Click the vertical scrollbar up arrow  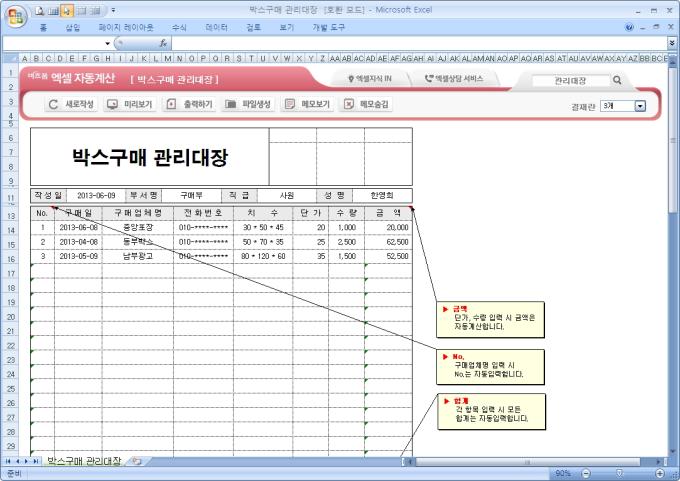(x=673, y=63)
